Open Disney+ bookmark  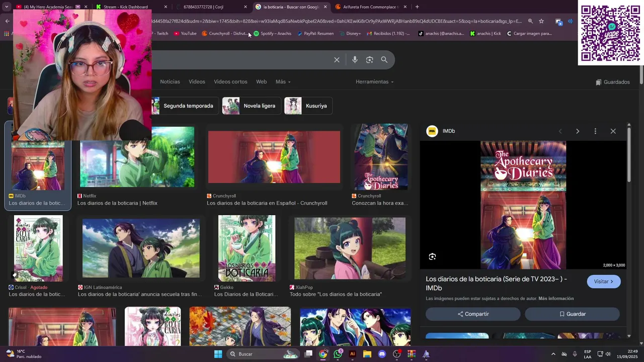(x=350, y=34)
